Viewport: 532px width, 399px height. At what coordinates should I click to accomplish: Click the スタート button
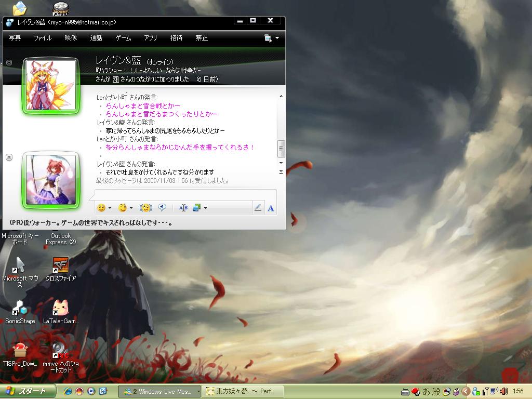coord(28,391)
